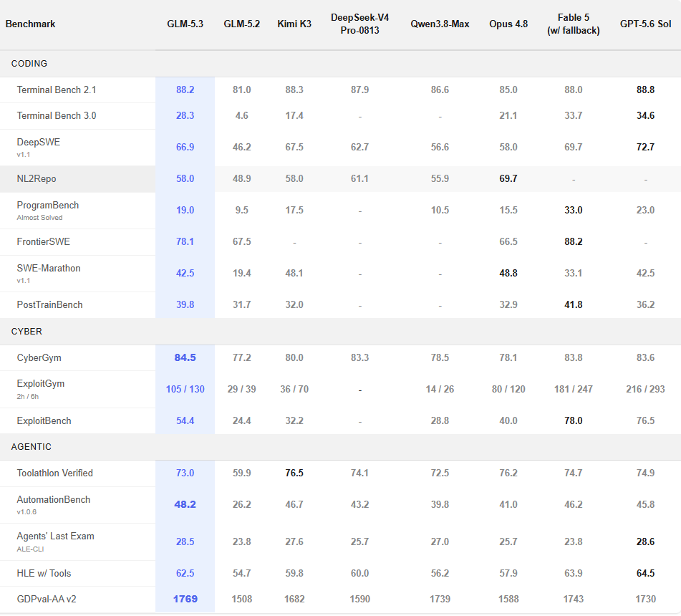Viewport: 681px width, 616px height.
Task: Click the FrontierSWE row label
Action: [44, 241]
